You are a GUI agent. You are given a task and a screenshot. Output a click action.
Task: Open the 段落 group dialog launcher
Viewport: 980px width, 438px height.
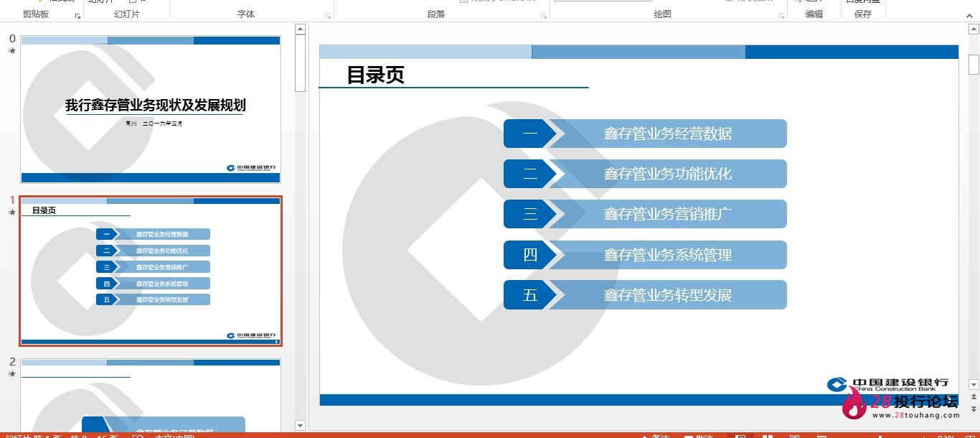click(x=545, y=16)
